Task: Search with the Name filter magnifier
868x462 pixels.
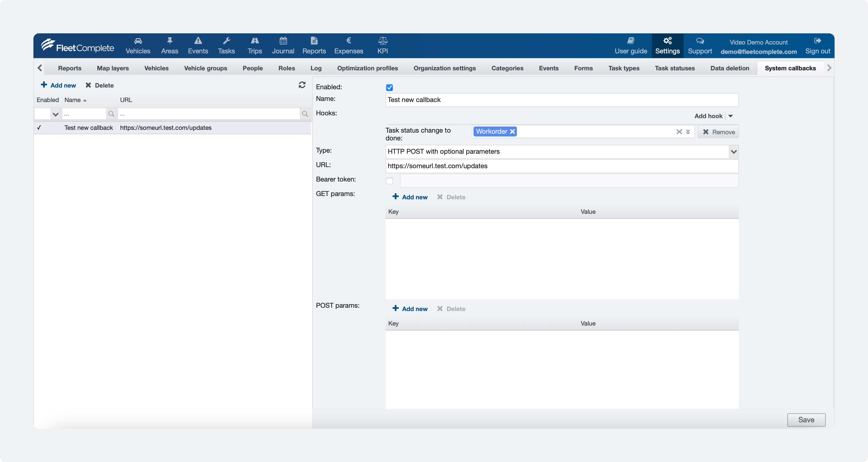Action: (111, 114)
